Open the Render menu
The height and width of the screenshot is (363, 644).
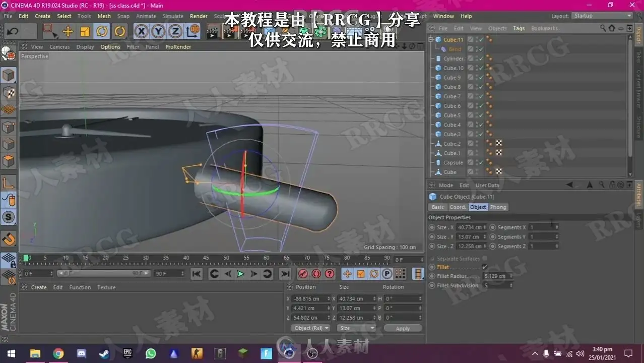point(199,16)
